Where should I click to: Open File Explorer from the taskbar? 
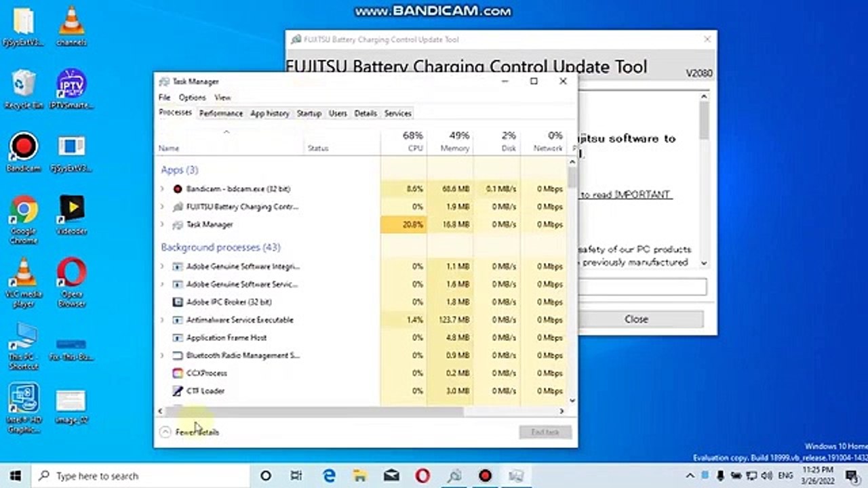360,476
